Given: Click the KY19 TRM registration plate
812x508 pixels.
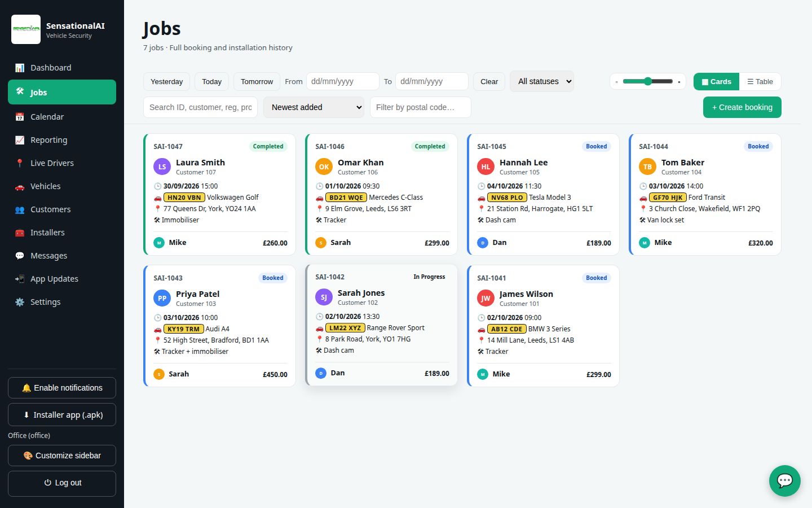Looking at the screenshot, I should tap(184, 329).
